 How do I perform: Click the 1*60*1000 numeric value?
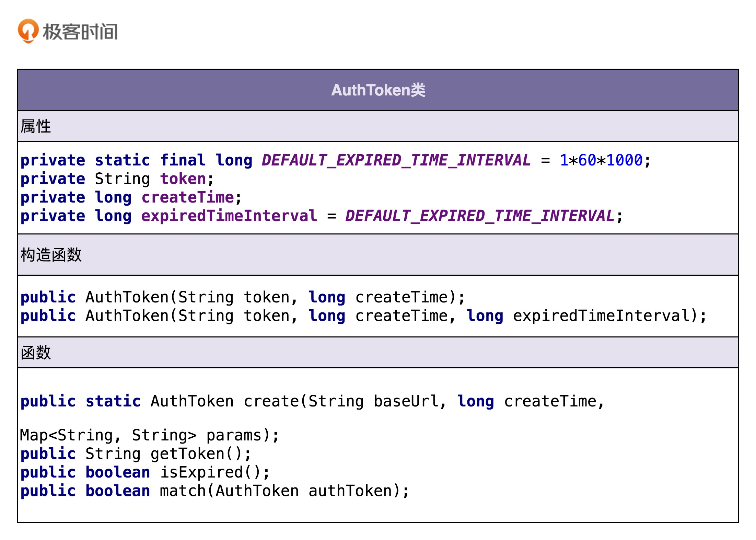point(601,160)
